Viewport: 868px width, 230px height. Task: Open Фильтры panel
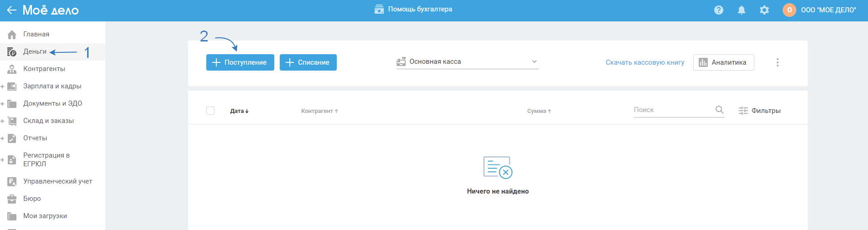759,111
